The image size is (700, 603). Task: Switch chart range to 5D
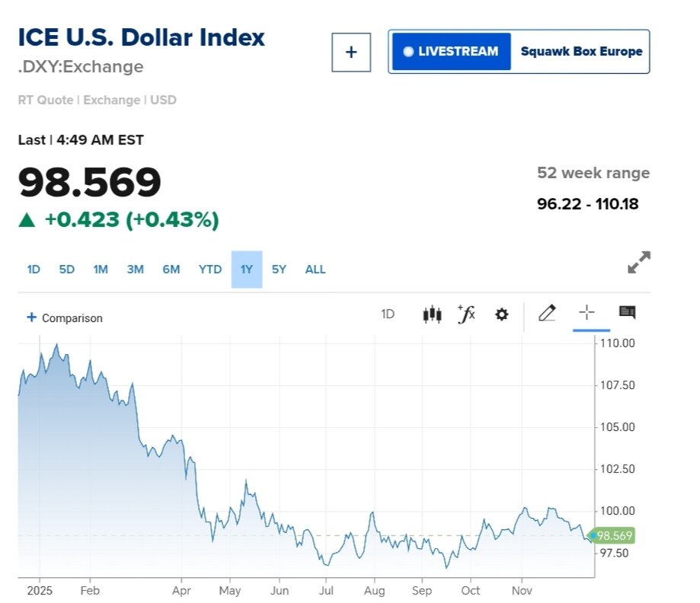(67, 270)
